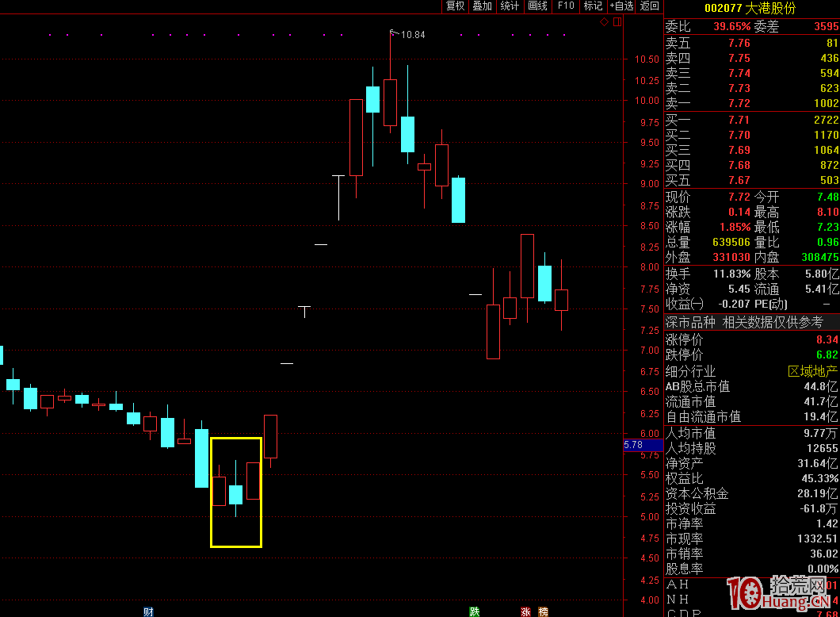Screen dimensions: 840x617
Task: Open the 统计 statistics tool
Action: (x=510, y=6)
